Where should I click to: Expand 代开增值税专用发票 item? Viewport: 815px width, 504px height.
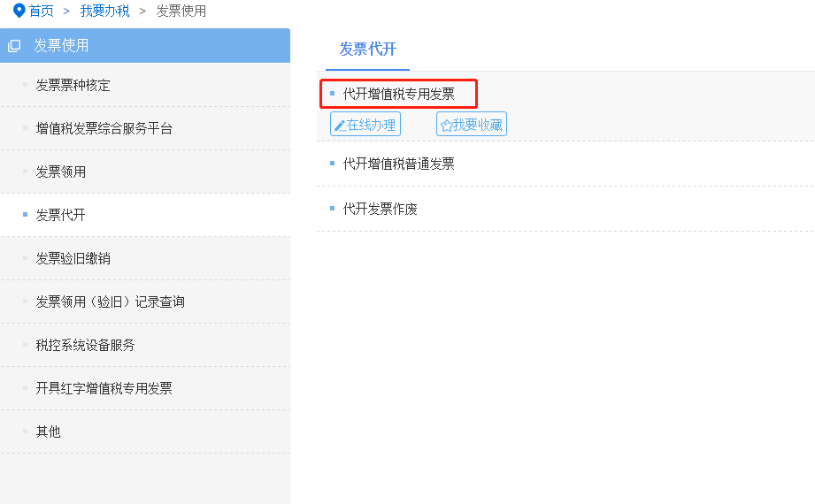coord(399,94)
